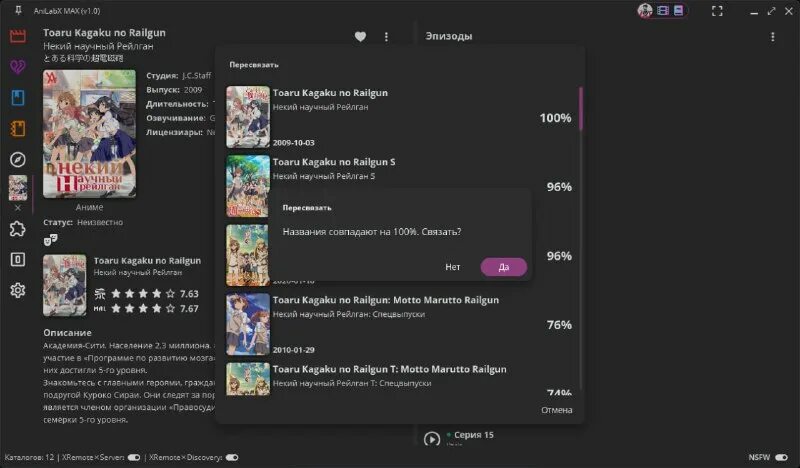Decline linking with the Нет button
Screen dimensions: 800x468
(x=453, y=267)
